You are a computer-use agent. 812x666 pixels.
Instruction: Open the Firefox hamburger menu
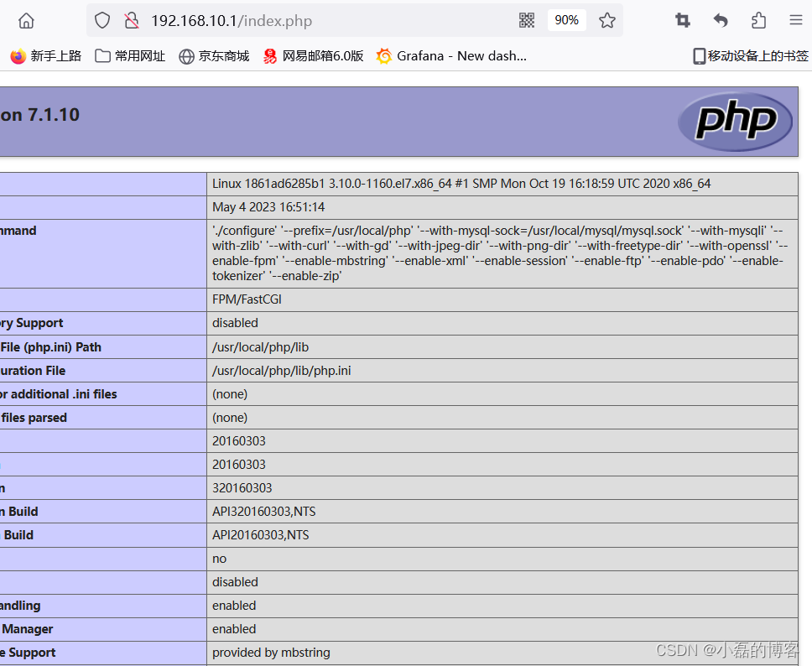click(795, 20)
